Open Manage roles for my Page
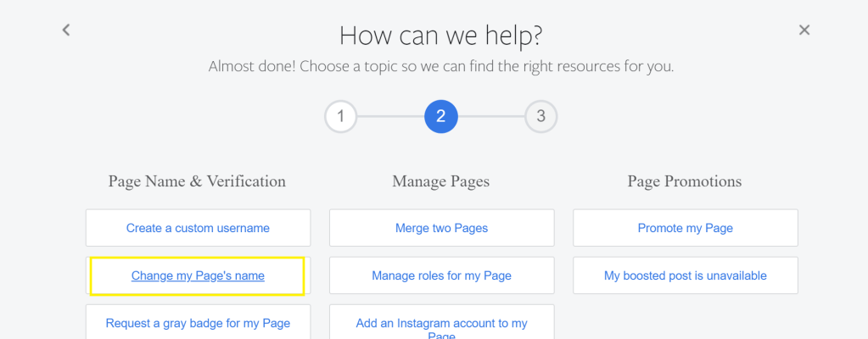Image resolution: width=868 pixels, height=339 pixels. point(441,275)
